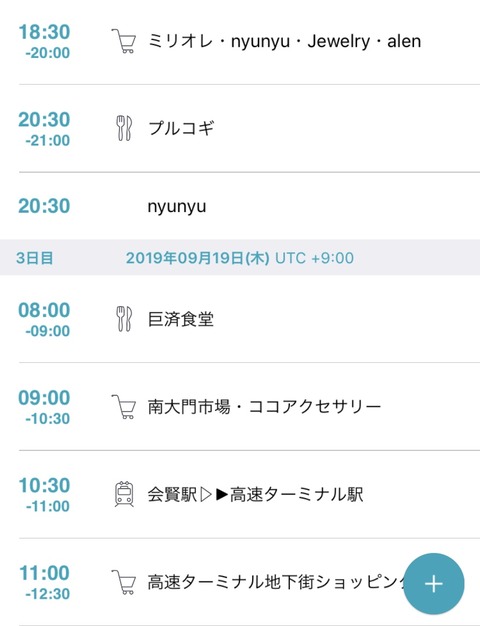Open the 高速ターミナル地下街ショッピング entry

click(x=240, y=582)
